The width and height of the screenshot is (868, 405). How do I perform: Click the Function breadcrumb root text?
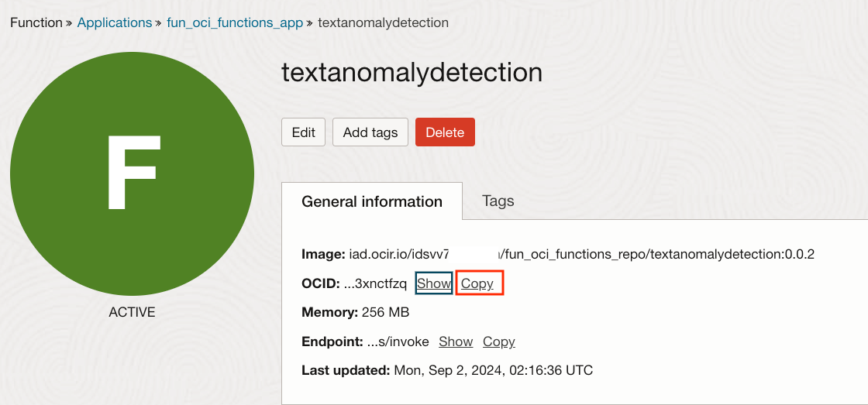click(x=36, y=22)
